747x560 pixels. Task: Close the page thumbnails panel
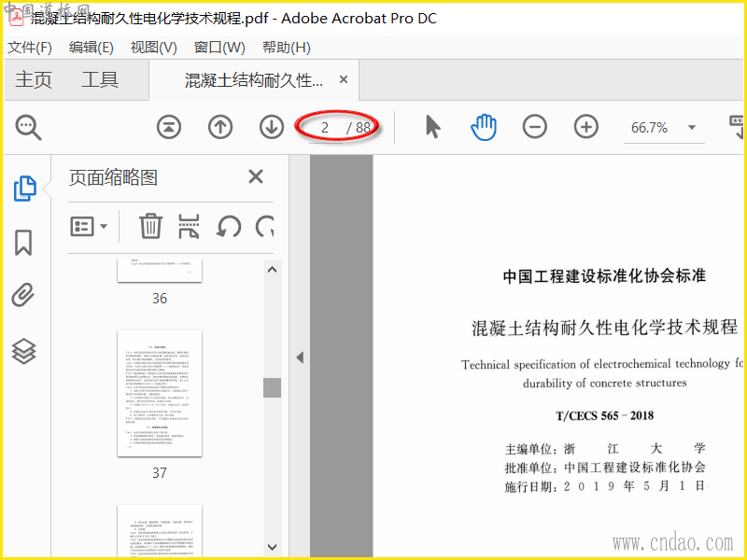pyautogui.click(x=256, y=176)
